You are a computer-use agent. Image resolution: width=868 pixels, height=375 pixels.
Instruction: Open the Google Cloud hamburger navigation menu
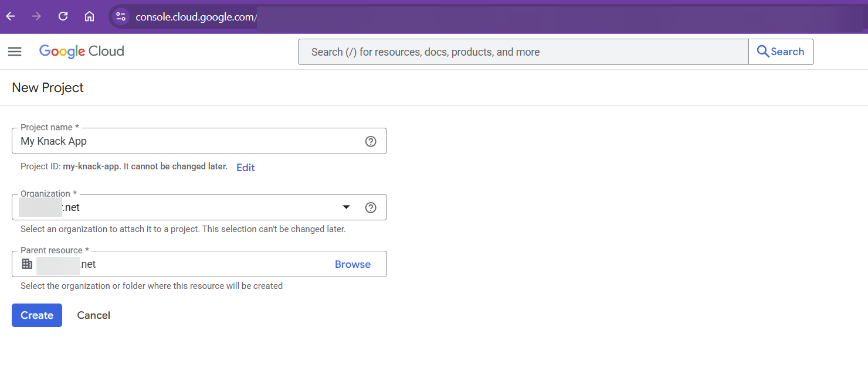point(15,52)
